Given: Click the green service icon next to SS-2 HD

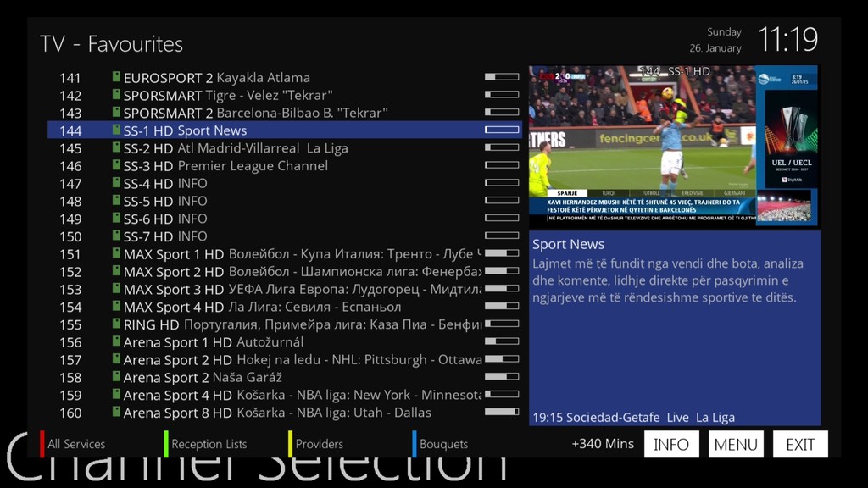Looking at the screenshot, I should click(x=116, y=147).
